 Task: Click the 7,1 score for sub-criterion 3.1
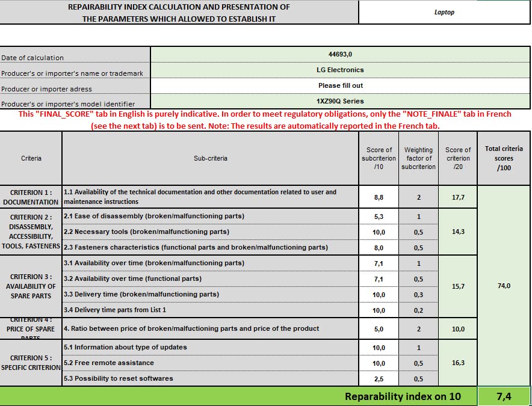pyautogui.click(x=379, y=263)
